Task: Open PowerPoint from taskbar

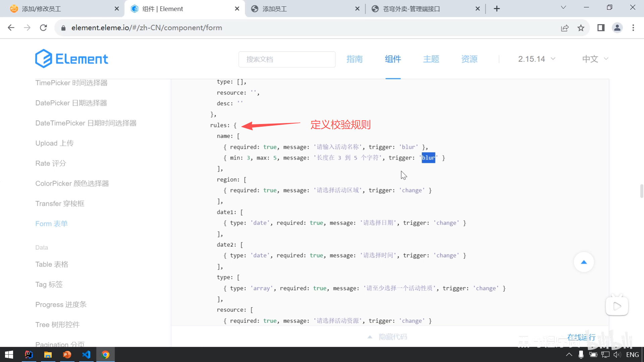Action: pos(67,355)
